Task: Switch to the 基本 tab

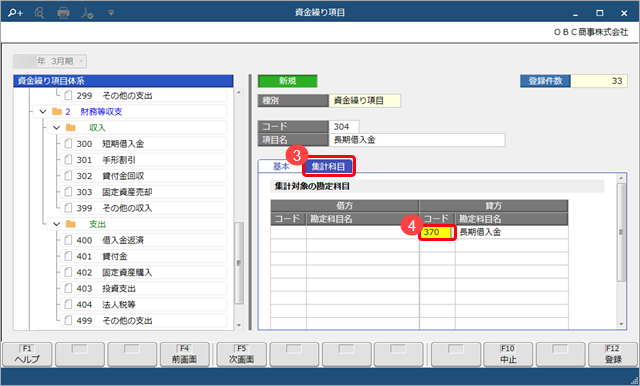Action: pyautogui.click(x=281, y=166)
